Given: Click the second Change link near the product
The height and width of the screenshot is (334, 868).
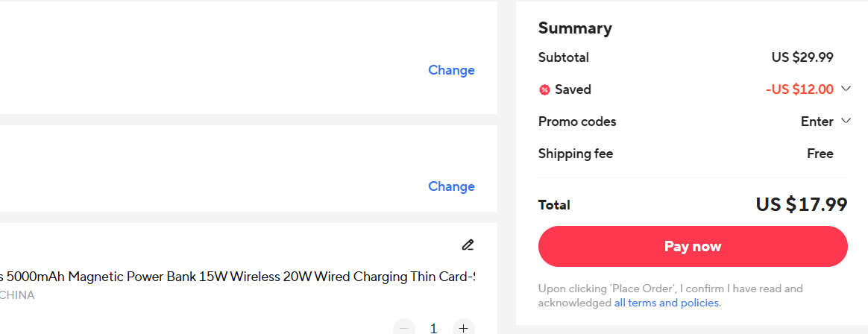Looking at the screenshot, I should coord(451,186).
